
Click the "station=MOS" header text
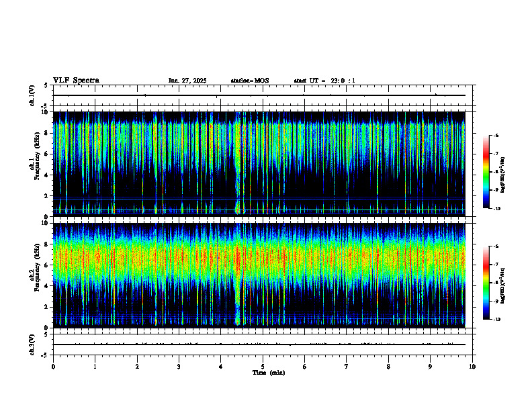[250, 81]
